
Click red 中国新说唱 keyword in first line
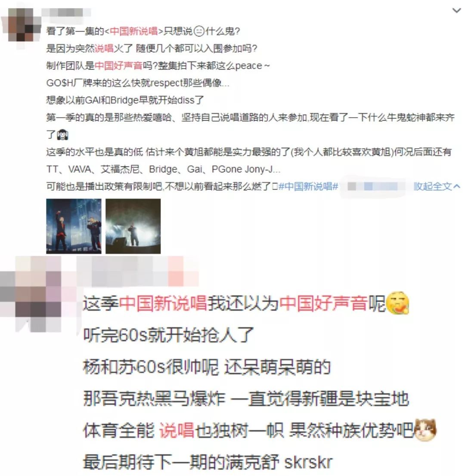133,31
